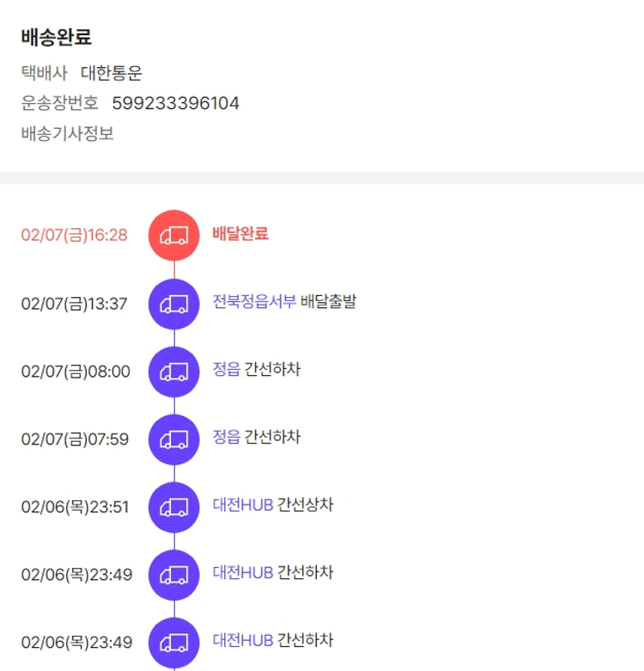Click the 02/06(목)23:51 timestamp
Viewport: 644px width, 671px height.
coord(75,507)
